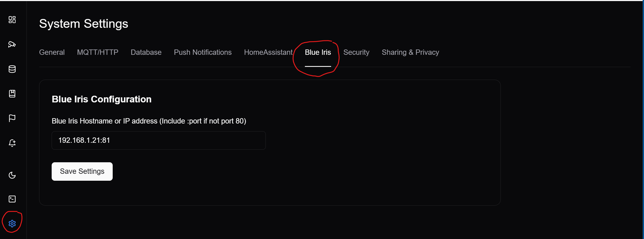This screenshot has width=644, height=239.
Task: Open the terminal console sidebar icon
Action: (x=12, y=199)
